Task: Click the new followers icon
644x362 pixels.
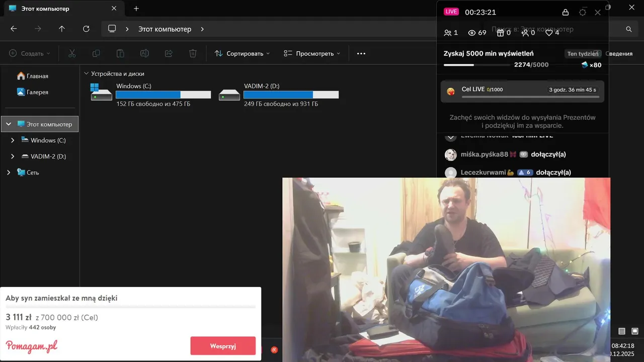Action: (x=525, y=33)
